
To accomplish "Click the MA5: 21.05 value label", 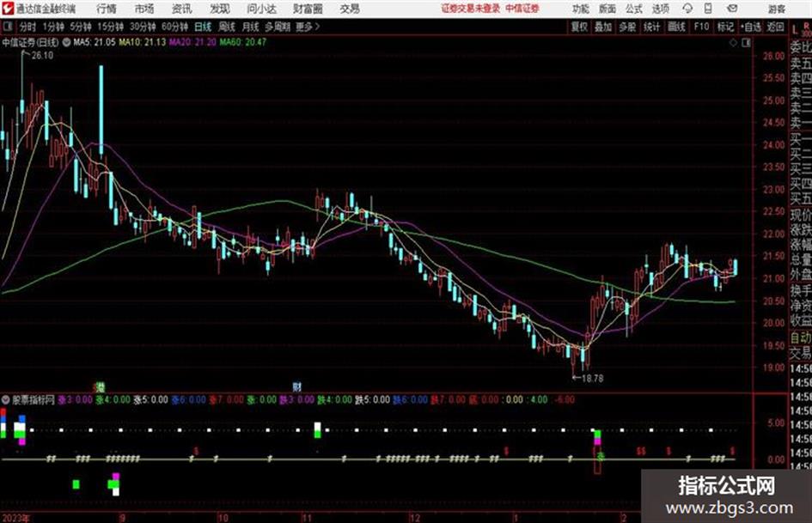I will click(95, 42).
